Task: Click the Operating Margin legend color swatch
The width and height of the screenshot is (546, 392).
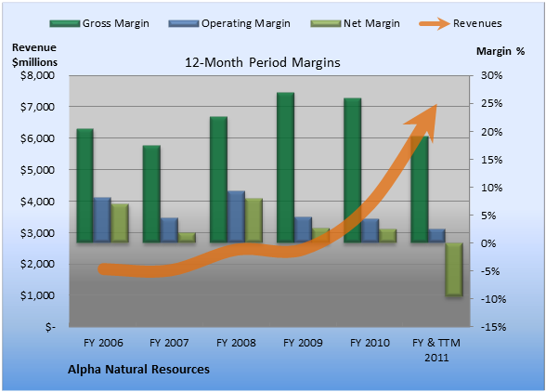Action: point(184,24)
